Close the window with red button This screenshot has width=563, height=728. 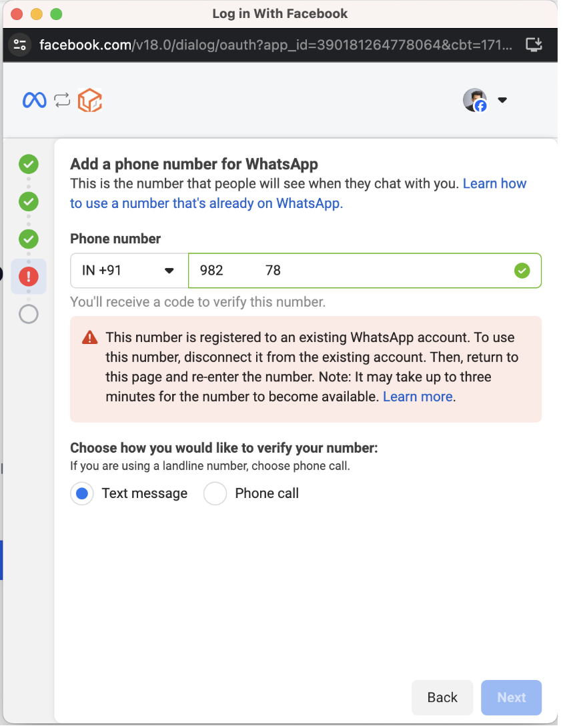pyautogui.click(x=17, y=14)
